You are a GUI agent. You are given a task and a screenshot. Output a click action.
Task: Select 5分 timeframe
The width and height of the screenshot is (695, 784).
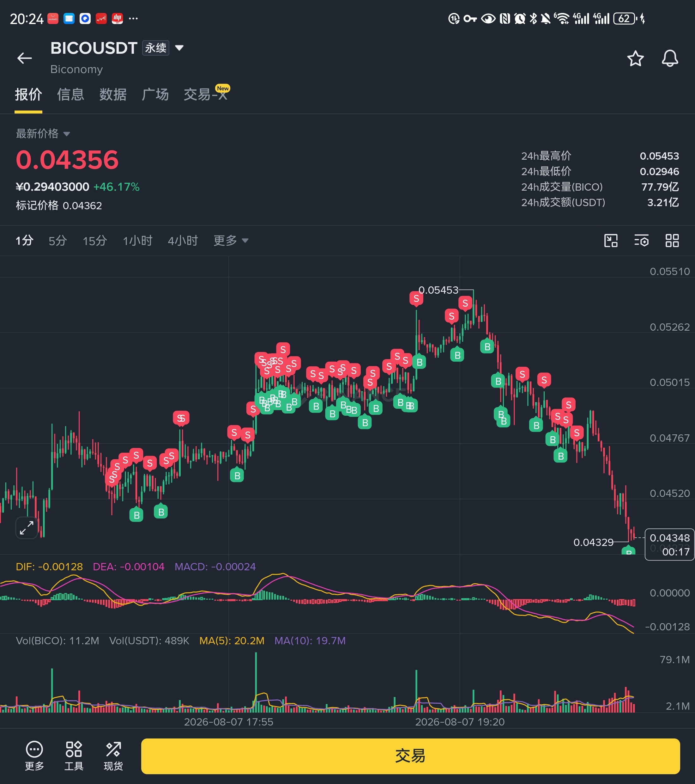point(57,241)
